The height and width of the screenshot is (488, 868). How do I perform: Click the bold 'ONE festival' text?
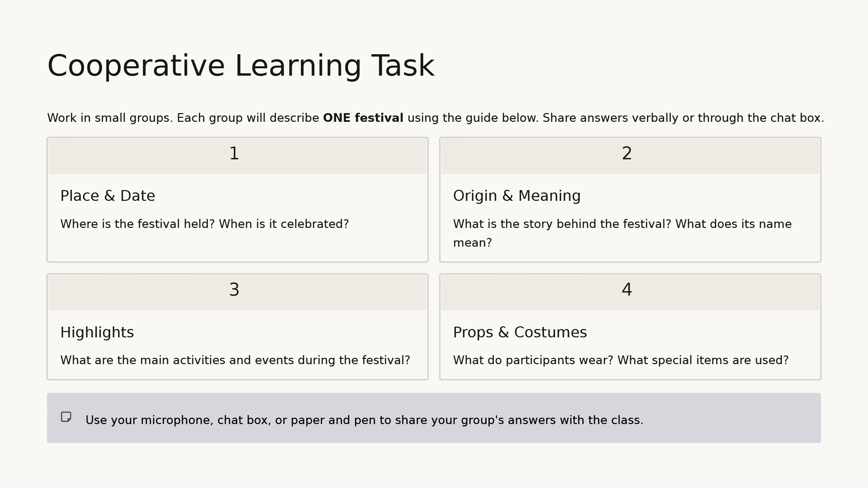(x=363, y=118)
